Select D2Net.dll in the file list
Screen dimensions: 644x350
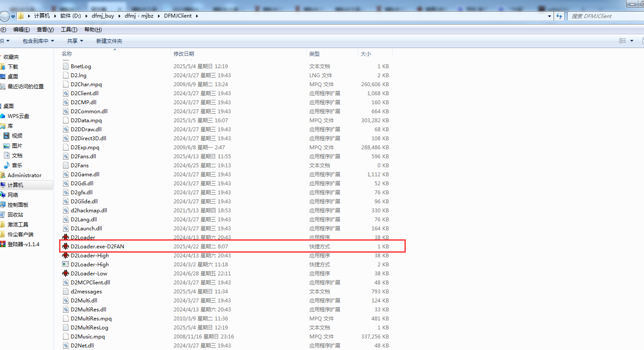82,346
